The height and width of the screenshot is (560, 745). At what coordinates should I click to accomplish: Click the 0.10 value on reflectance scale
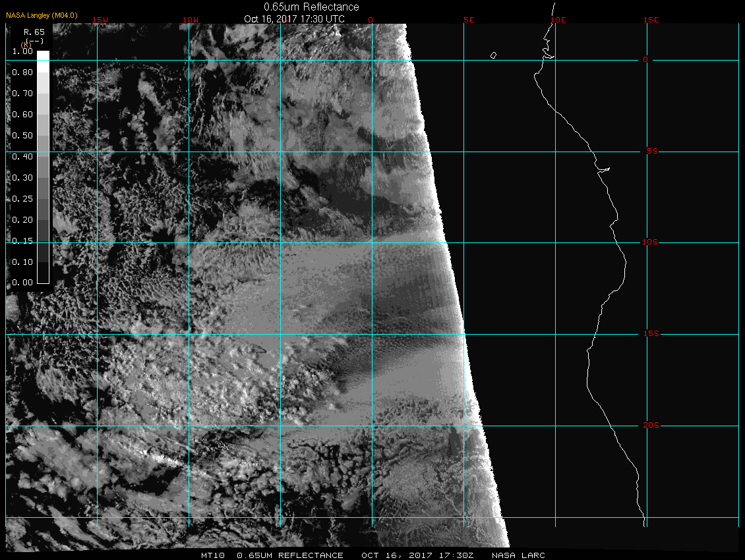[22, 262]
